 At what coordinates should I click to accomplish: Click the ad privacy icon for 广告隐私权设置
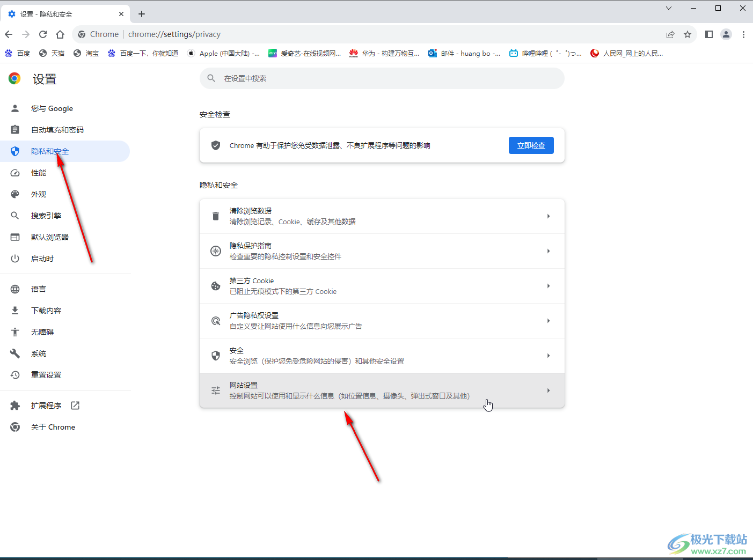(x=216, y=321)
